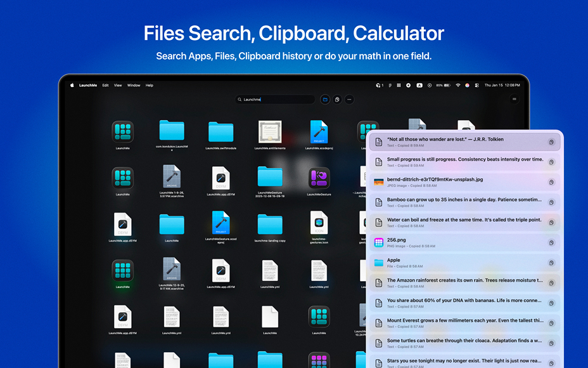588x368 pixels.
Task: Click the Launchme search input field
Action: point(276,99)
